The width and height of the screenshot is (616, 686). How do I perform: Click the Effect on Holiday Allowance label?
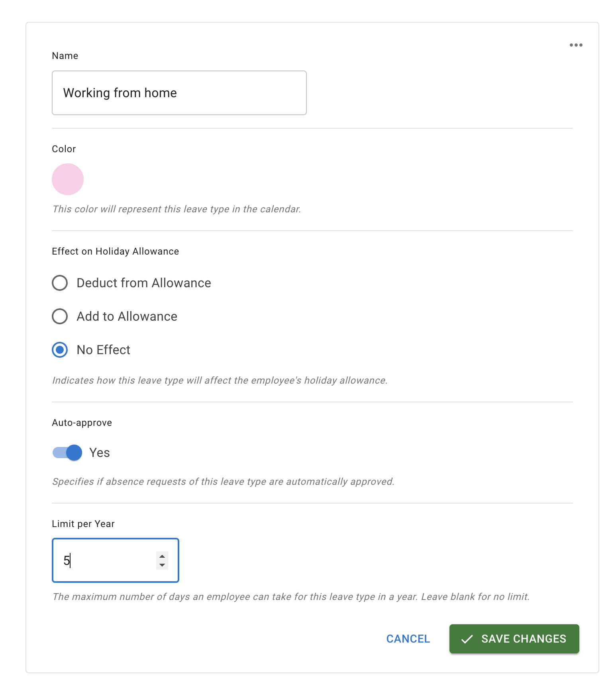(116, 251)
